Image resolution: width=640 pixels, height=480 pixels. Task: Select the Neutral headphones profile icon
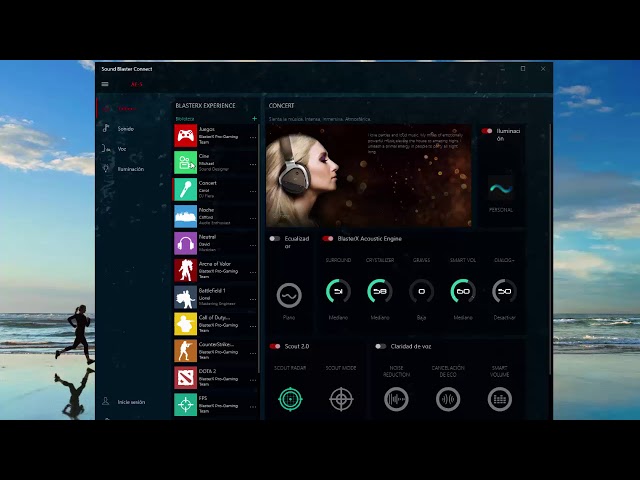point(185,243)
